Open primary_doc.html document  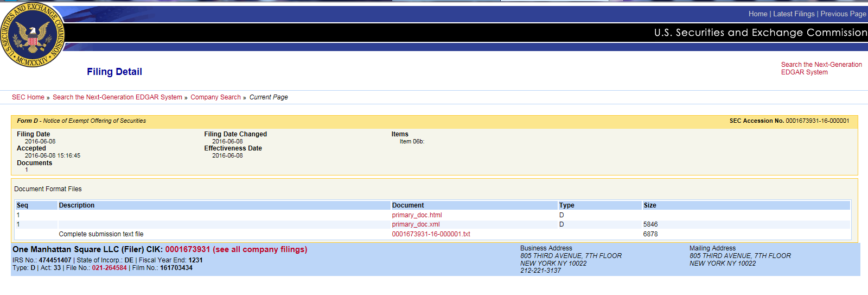click(x=417, y=215)
